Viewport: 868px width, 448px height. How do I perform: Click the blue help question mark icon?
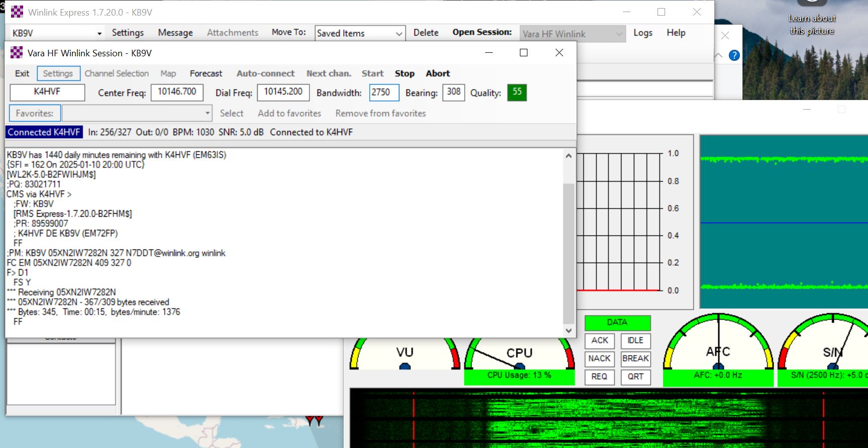734,55
